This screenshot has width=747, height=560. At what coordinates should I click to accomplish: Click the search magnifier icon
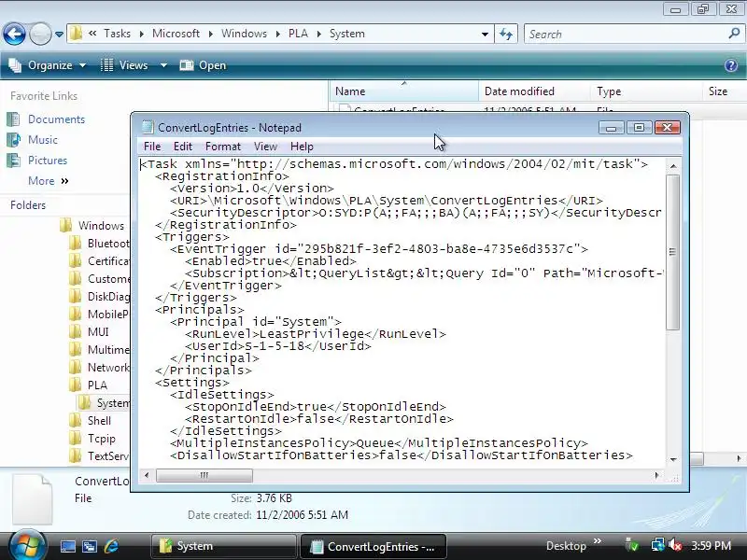734,34
